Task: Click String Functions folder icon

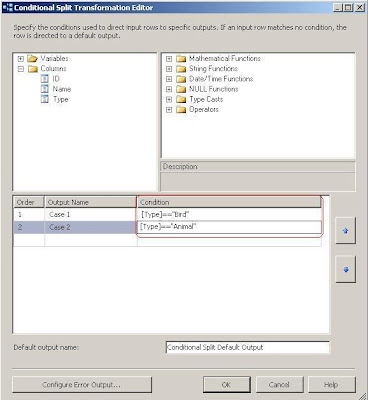Action: pyautogui.click(x=181, y=69)
